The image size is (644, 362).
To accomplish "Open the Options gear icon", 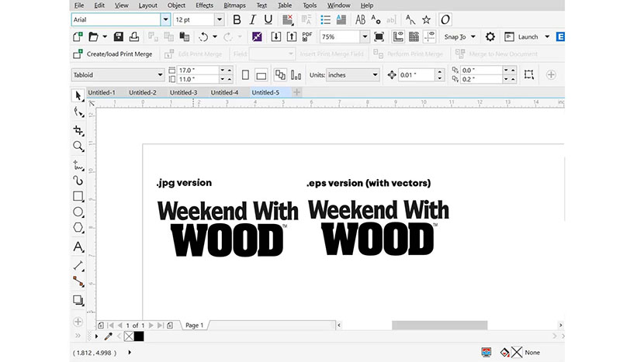I will pyautogui.click(x=490, y=36).
